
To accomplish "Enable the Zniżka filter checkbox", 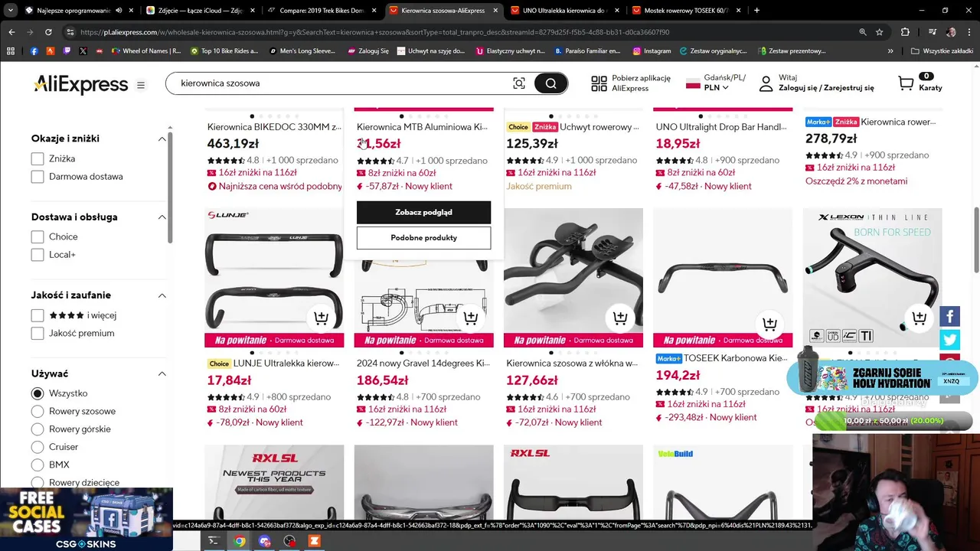I will (x=38, y=158).
